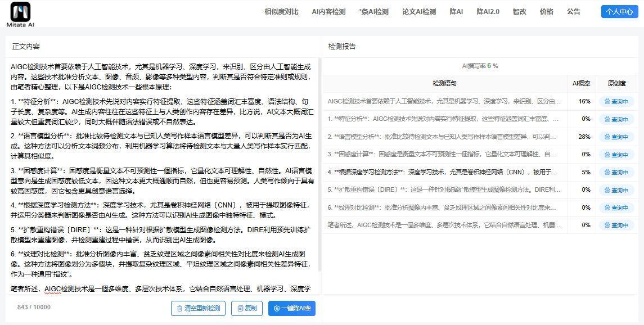Viewport: 644px width, 325px height.
Task: Select the 语言模型分析 detection row
Action: click(x=443, y=137)
